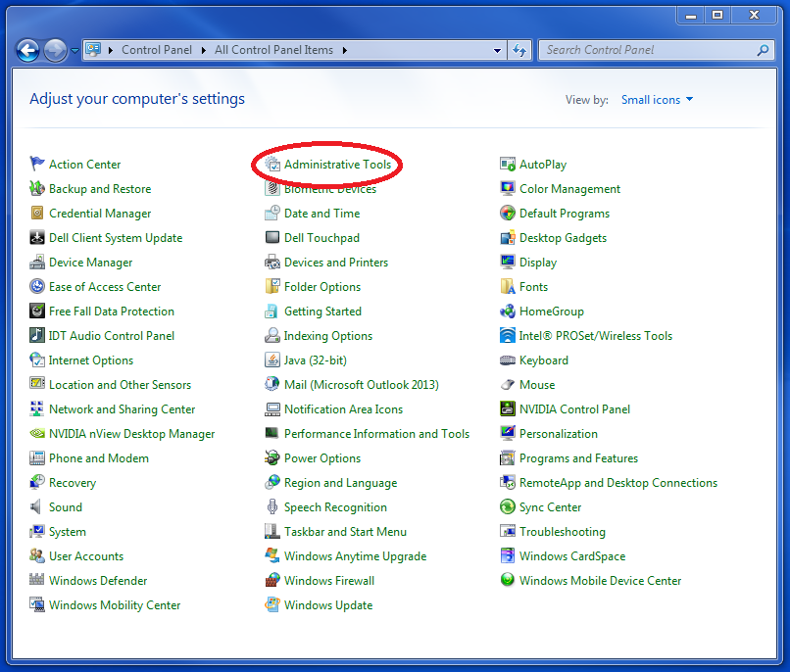Open the Default Programs icon
790x672 pixels.
[x=508, y=213]
